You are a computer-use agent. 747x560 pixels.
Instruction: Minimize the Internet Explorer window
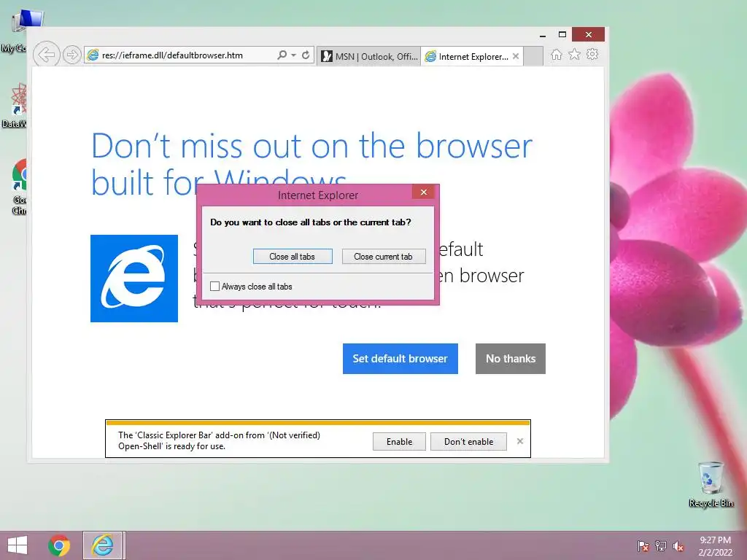pos(543,35)
